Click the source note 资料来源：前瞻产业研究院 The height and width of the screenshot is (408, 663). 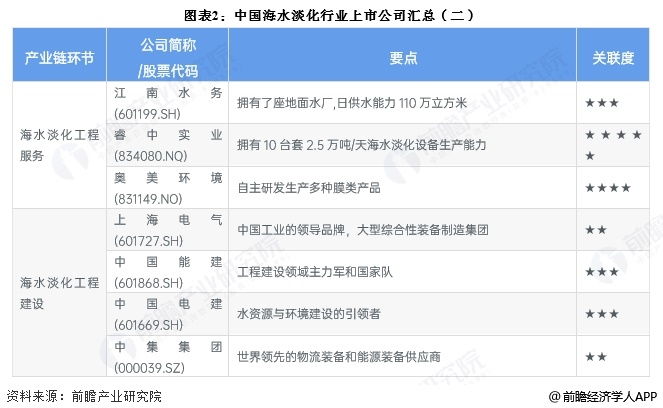click(x=84, y=396)
